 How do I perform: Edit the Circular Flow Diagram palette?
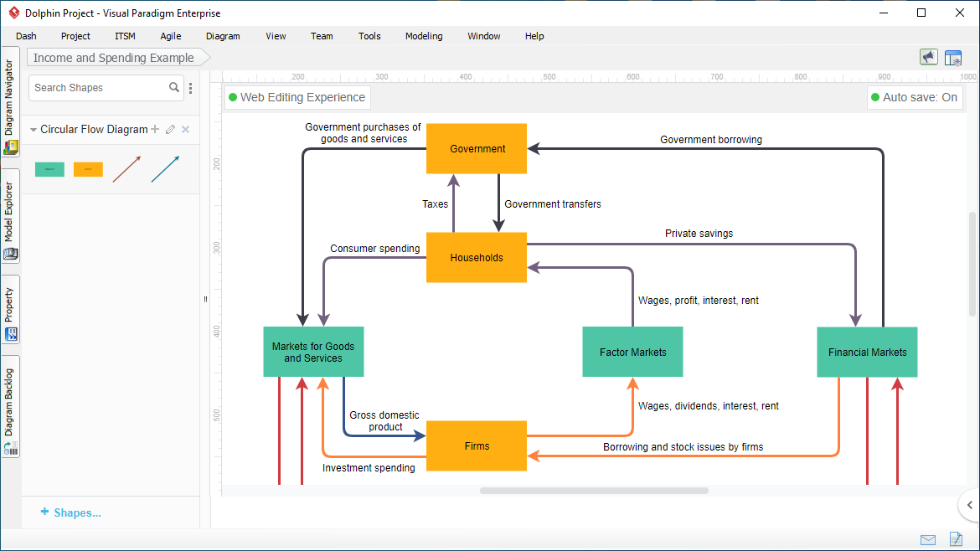coord(171,129)
